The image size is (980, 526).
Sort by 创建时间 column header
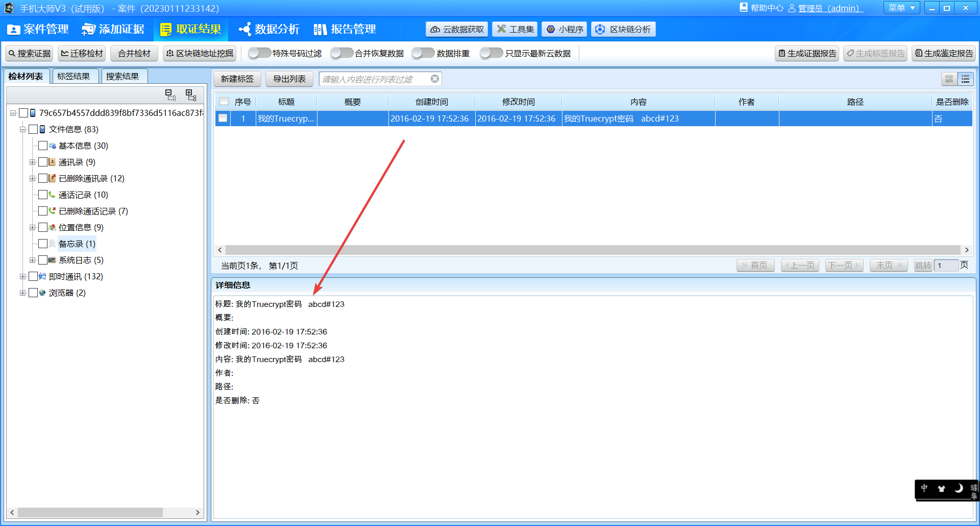(x=432, y=102)
